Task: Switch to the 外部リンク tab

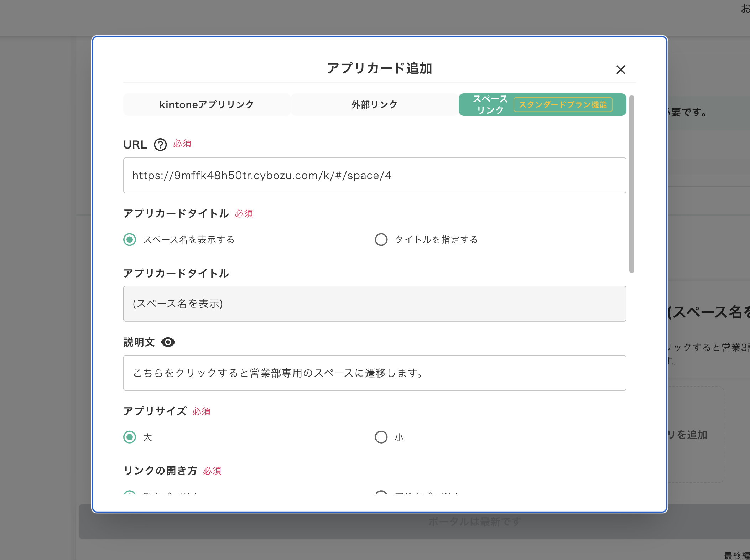Action: point(374,104)
